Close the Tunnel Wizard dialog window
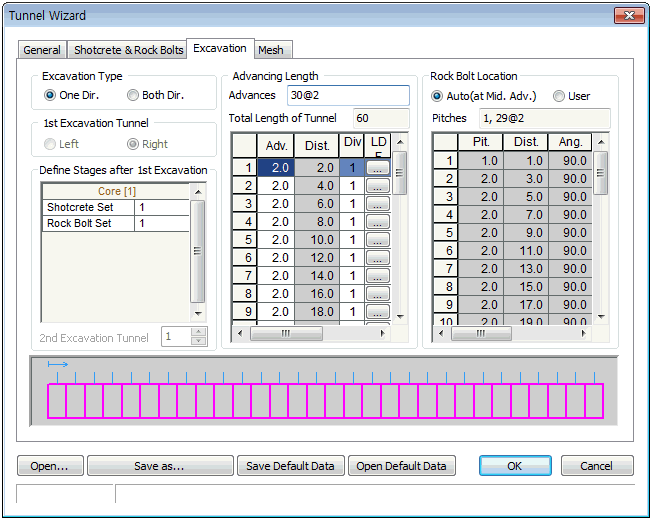 click(x=627, y=15)
